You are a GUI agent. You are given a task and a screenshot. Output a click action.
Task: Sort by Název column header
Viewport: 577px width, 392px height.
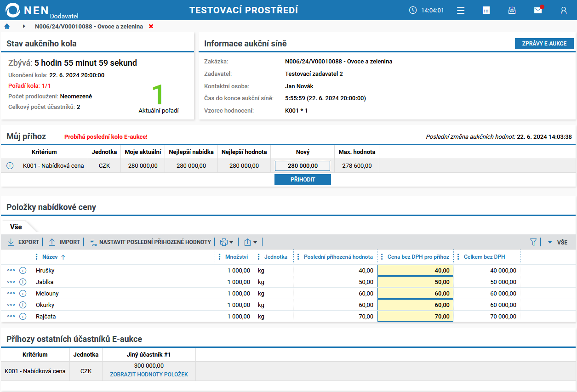[50, 257]
